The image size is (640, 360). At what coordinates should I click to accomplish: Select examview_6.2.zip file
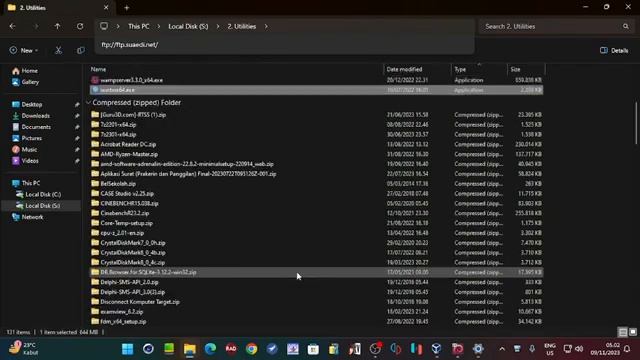click(x=316, y=311)
